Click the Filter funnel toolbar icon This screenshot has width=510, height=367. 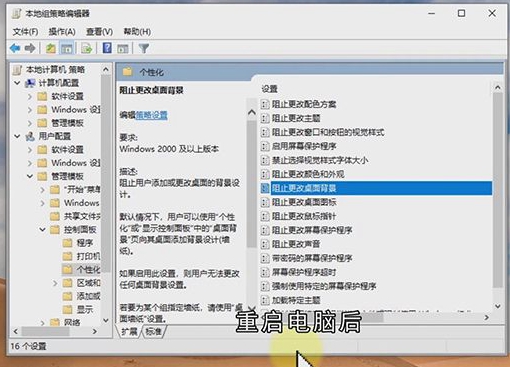(x=144, y=49)
